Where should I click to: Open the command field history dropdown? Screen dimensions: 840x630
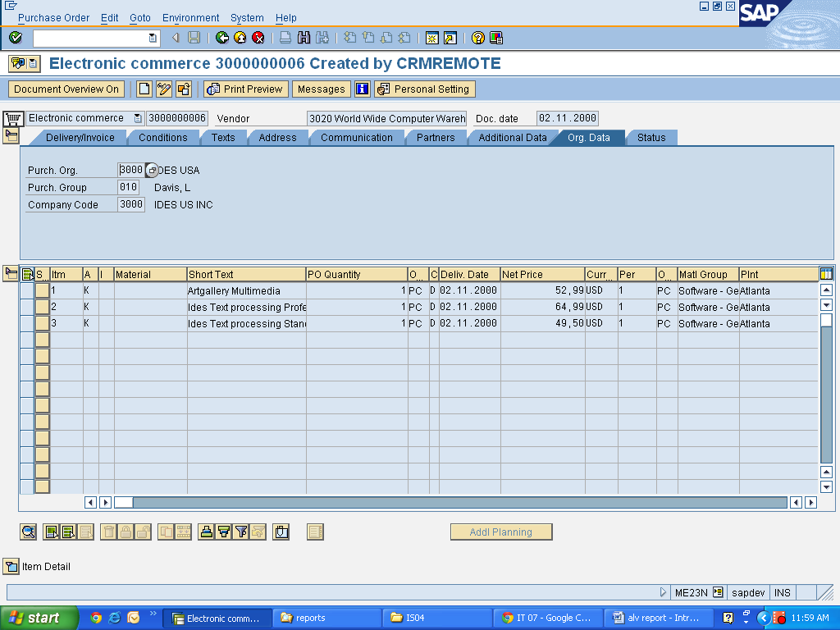coord(151,37)
